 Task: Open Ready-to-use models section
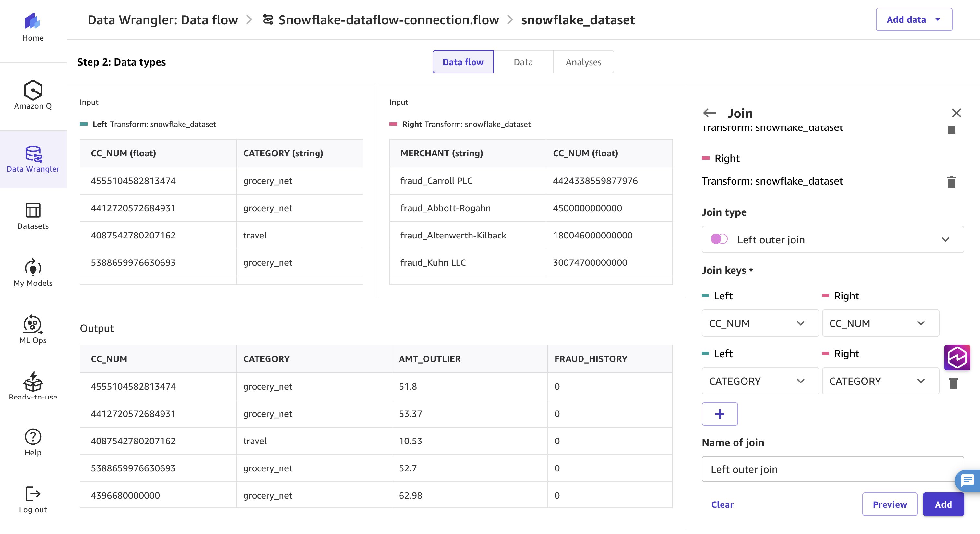click(x=33, y=385)
